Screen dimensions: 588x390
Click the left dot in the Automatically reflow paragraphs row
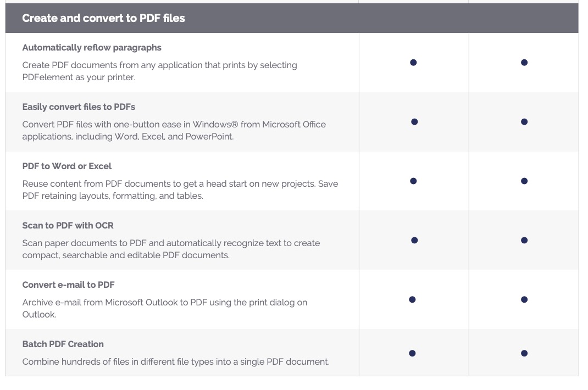[413, 63]
